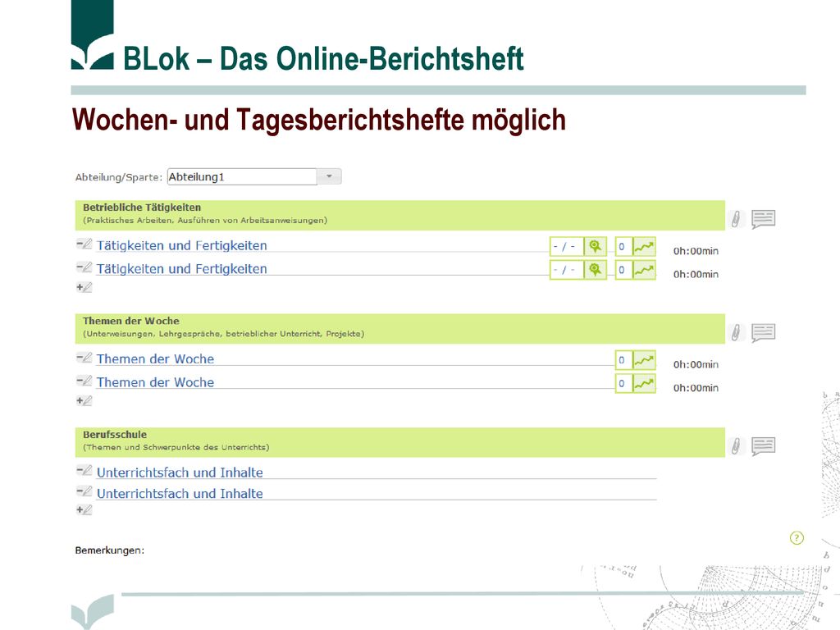Click the Berufsschule section header
Screen dimensions: 840x630
click(400, 442)
